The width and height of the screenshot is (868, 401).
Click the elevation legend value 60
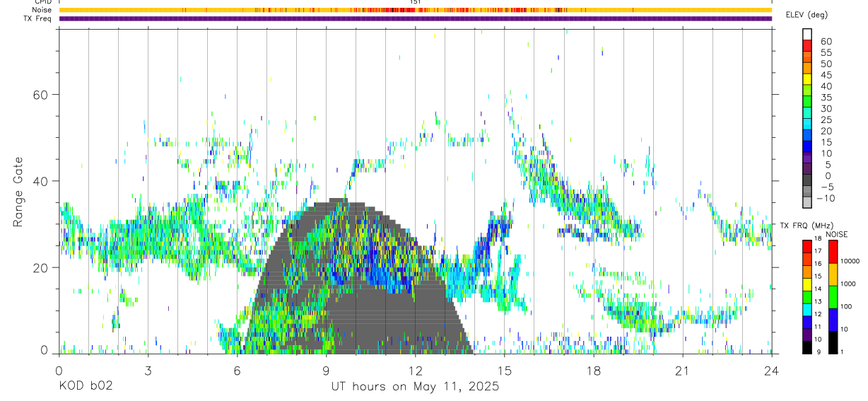click(826, 42)
